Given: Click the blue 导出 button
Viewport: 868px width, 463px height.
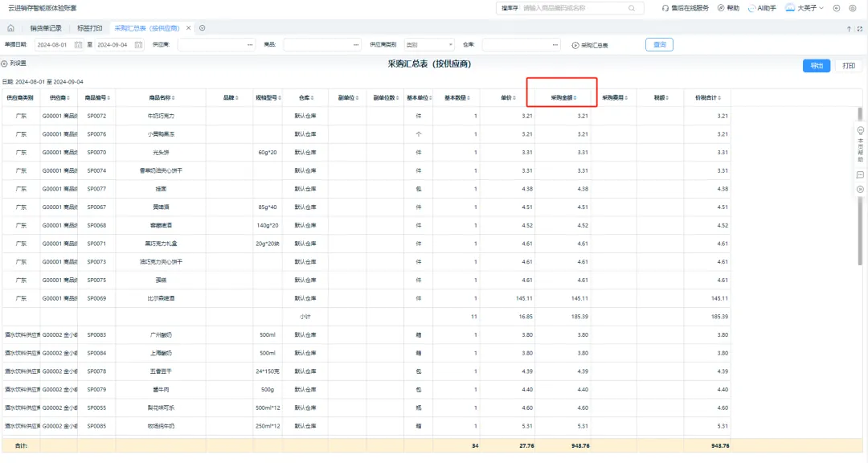Looking at the screenshot, I should tap(817, 66).
